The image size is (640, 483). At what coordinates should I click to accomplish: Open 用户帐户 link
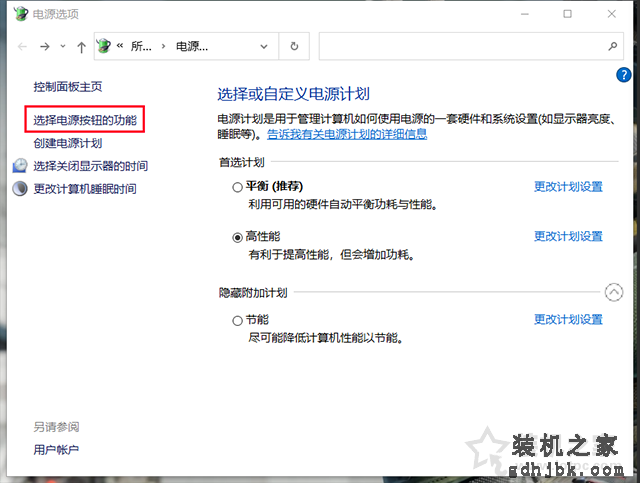pos(56,450)
